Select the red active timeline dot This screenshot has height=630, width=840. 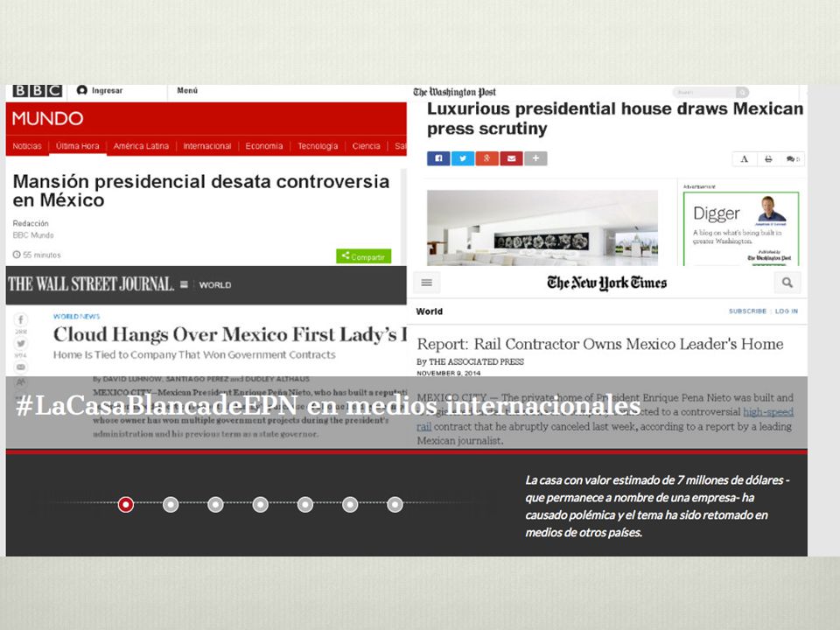tap(126, 505)
